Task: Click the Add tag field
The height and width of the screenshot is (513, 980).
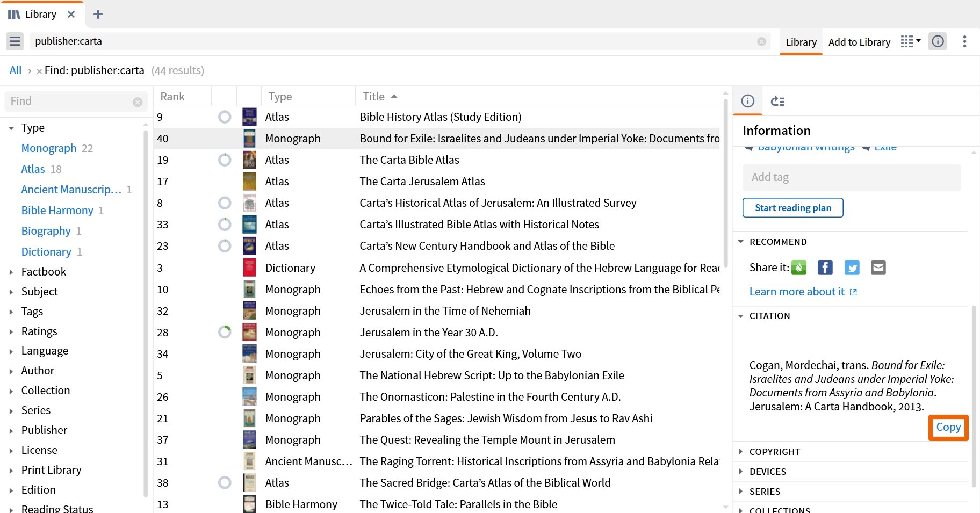Action: coord(852,177)
